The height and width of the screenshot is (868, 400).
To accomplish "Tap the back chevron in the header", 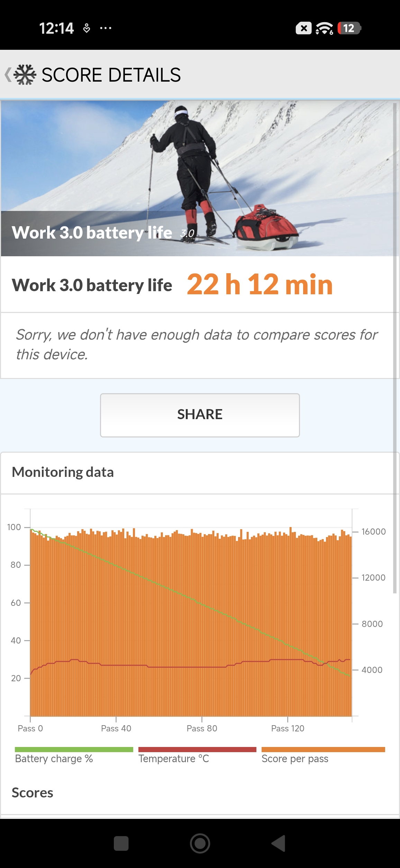I will [x=8, y=75].
